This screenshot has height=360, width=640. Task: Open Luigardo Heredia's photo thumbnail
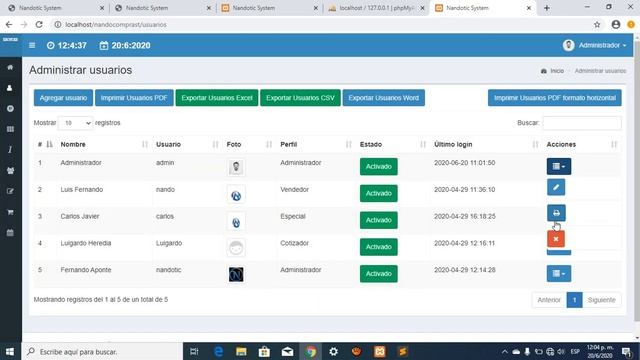point(236,247)
